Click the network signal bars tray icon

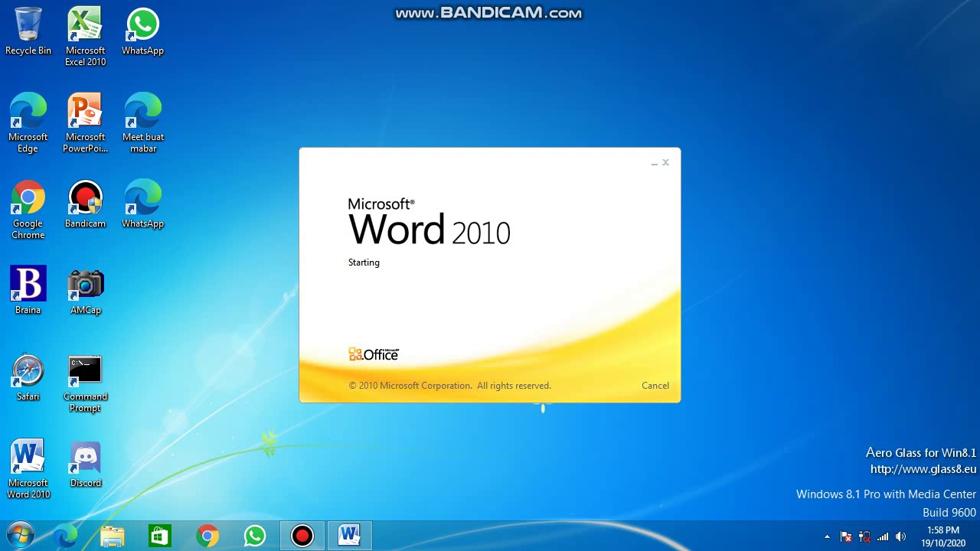[x=883, y=537]
